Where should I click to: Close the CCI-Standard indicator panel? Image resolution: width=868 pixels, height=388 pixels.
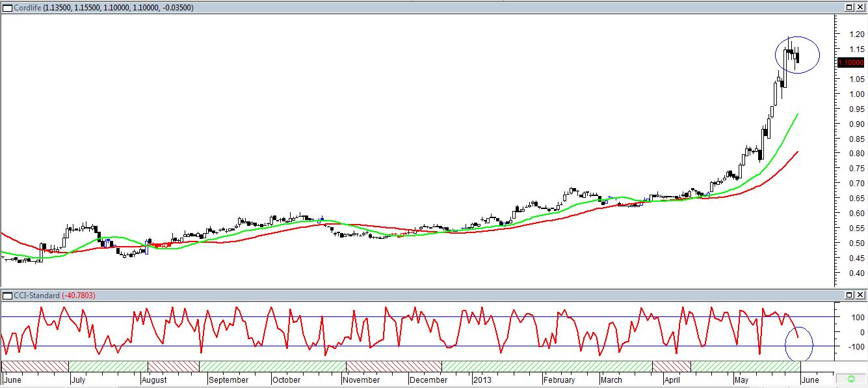[859, 296]
